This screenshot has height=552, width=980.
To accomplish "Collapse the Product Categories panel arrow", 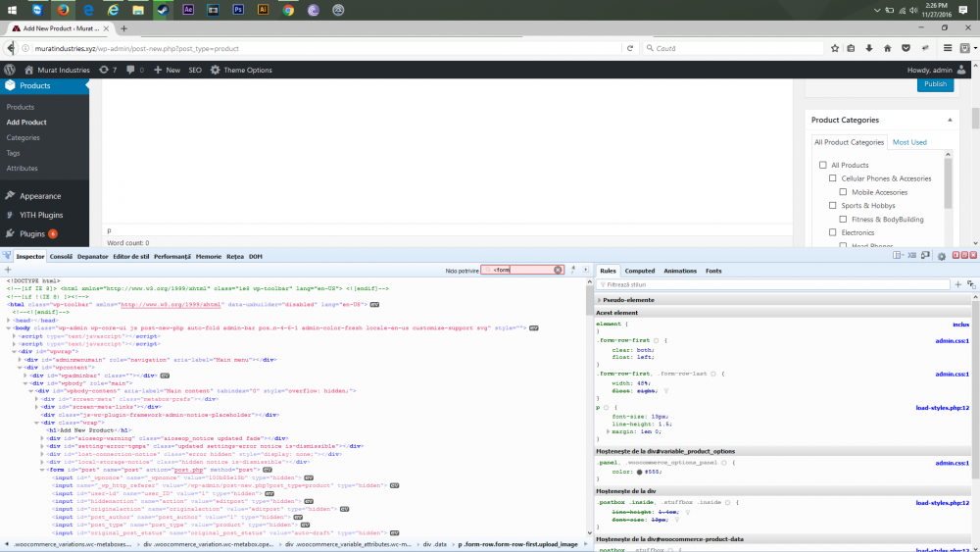I will click(x=950, y=120).
